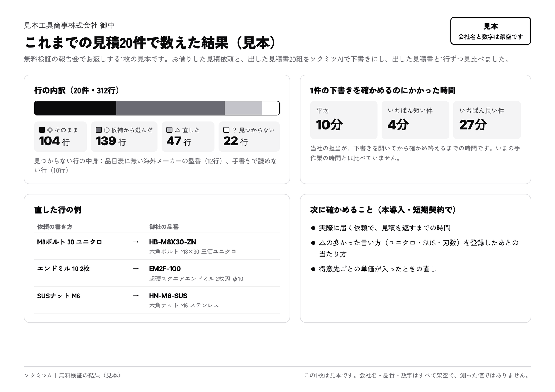Select the description "超硬スクエアエンドミル 2枚刃 φ10"
This screenshot has width=555, height=392.
point(196,279)
